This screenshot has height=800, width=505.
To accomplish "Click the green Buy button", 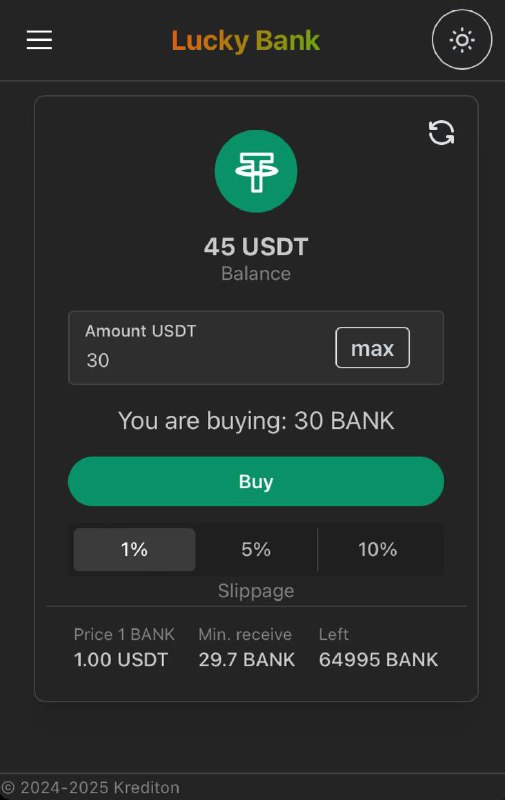I will [256, 481].
